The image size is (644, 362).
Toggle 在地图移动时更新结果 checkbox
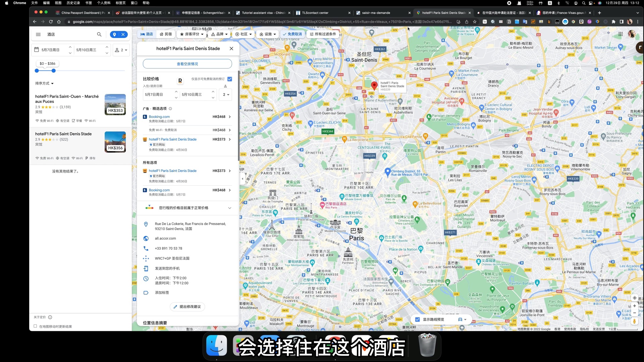pyautogui.click(x=35, y=326)
